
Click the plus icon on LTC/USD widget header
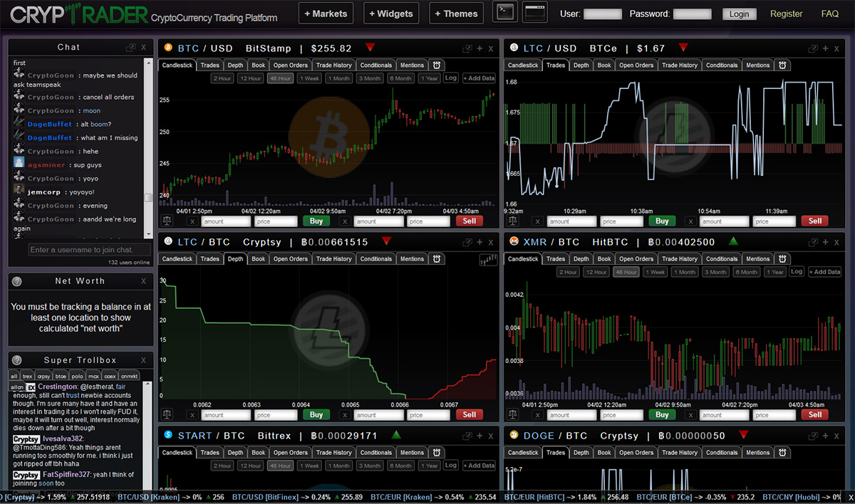point(826,48)
